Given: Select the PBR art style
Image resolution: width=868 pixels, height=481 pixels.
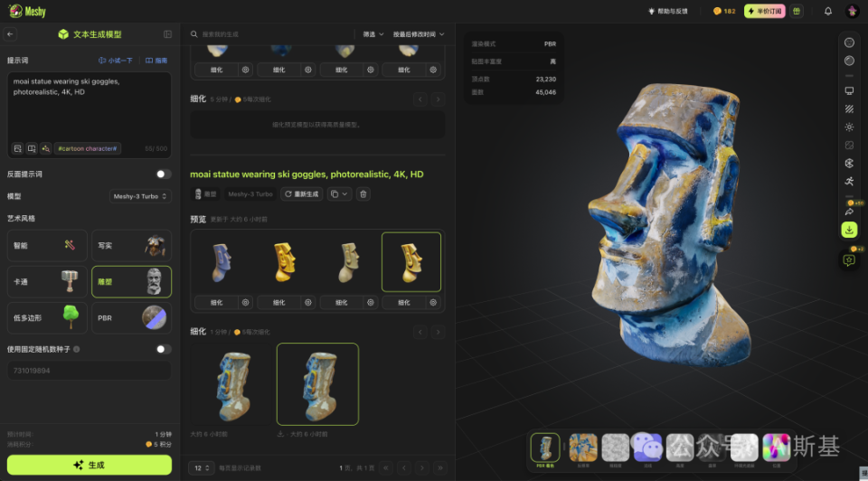Looking at the screenshot, I should [x=131, y=317].
